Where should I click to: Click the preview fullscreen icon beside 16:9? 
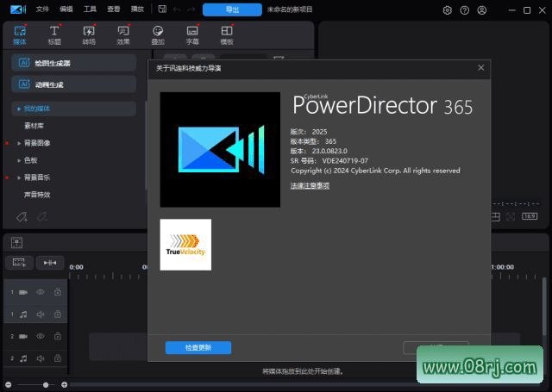(x=511, y=216)
